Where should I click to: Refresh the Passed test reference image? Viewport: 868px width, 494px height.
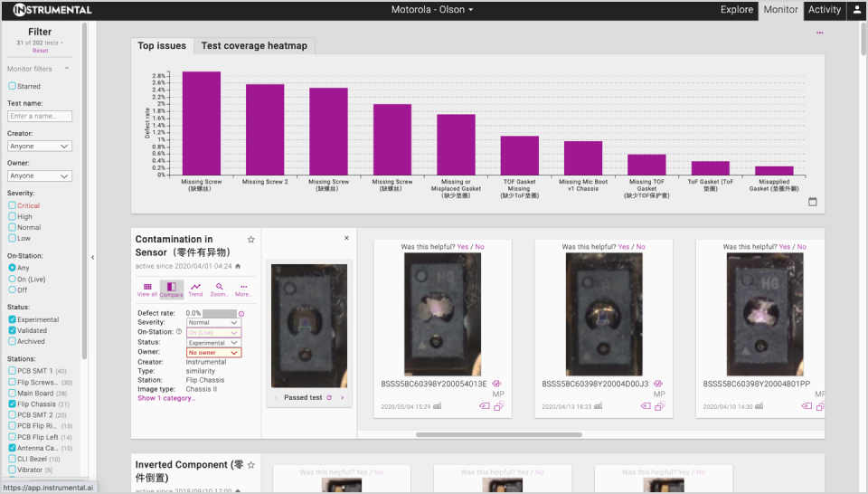tap(329, 397)
